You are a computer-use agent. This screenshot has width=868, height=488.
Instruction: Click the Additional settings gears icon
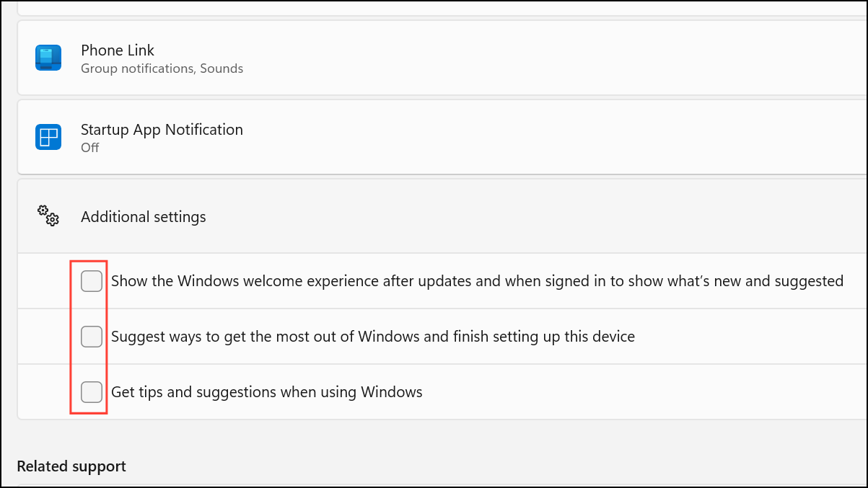[x=48, y=216]
